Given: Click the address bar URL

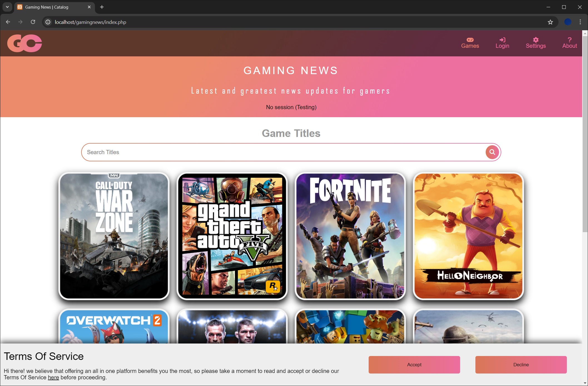Looking at the screenshot, I should tap(90, 22).
